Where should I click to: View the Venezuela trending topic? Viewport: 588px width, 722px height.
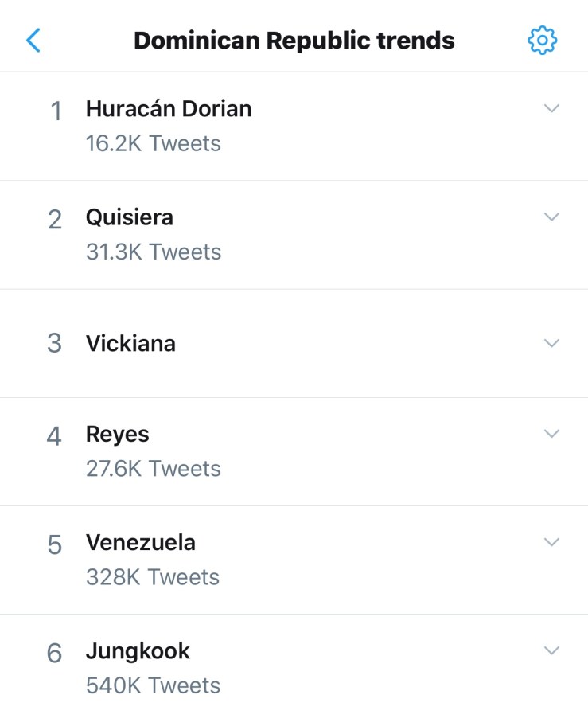click(141, 543)
